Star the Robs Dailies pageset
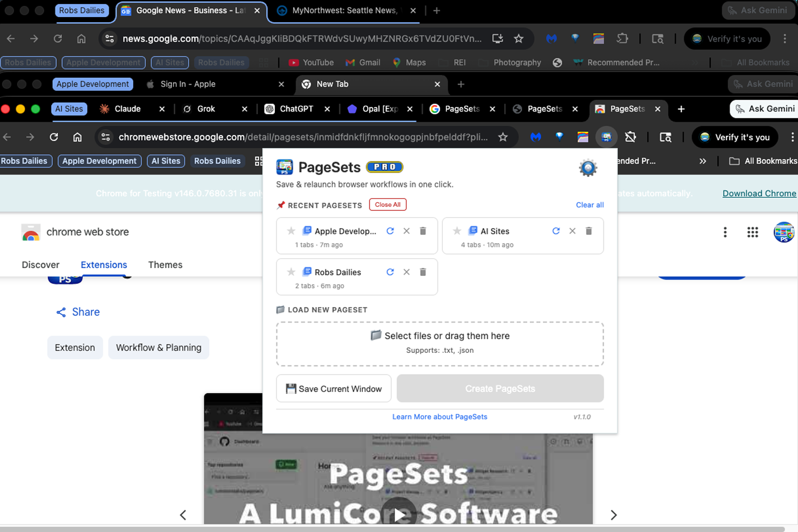Viewport: 798px width, 532px height. [291, 272]
